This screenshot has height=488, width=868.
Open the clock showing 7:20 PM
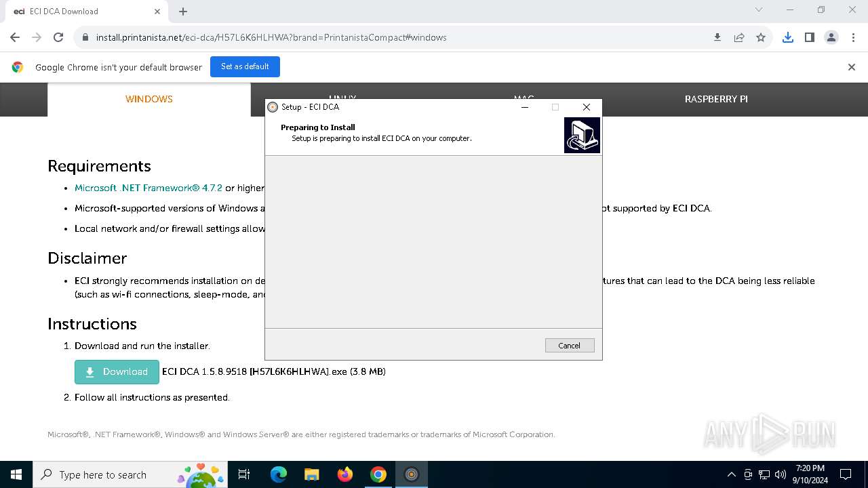click(x=810, y=474)
